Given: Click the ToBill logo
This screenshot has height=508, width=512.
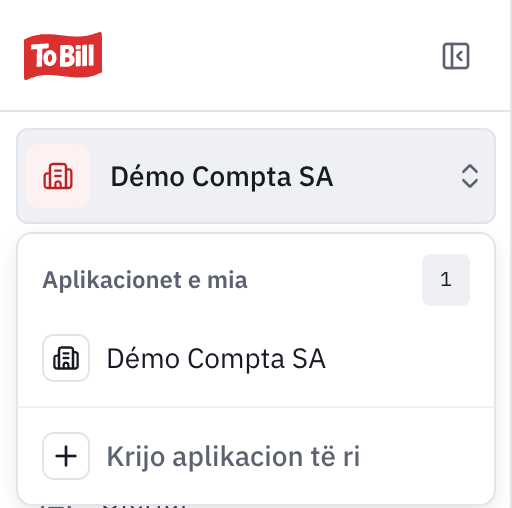Looking at the screenshot, I should pyautogui.click(x=63, y=56).
